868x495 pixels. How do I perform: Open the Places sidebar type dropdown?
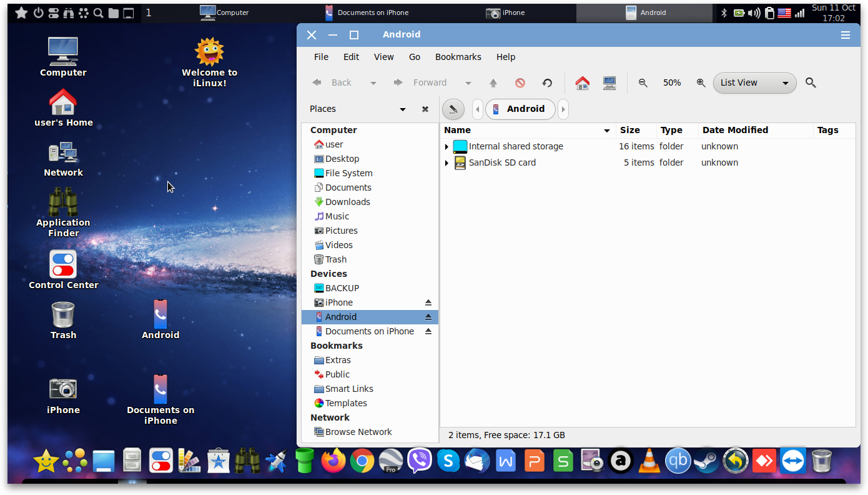403,109
